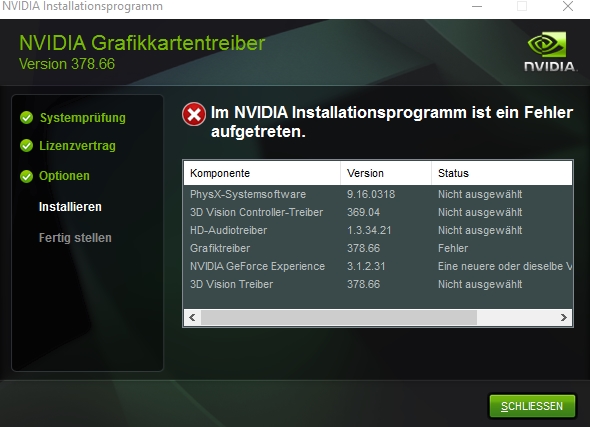Click the SCHLIESSEN button
This screenshot has width=590, height=427.
532,406
